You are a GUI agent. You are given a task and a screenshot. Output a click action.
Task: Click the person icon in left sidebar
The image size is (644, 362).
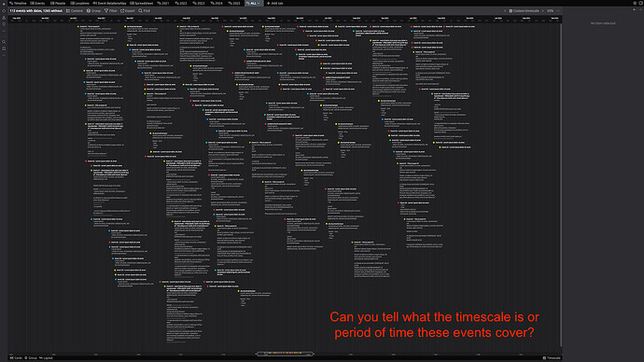pyautogui.click(x=4, y=18)
